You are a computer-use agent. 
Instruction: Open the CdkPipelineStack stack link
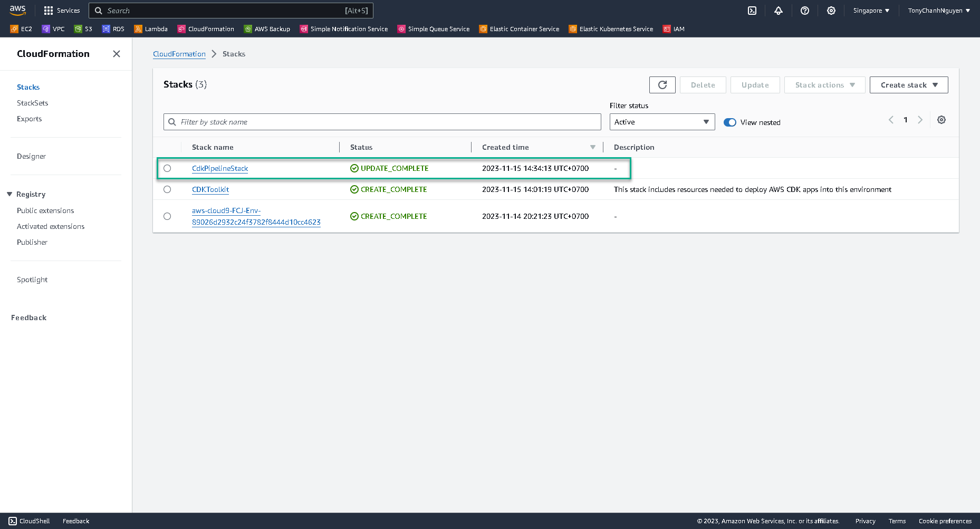pyautogui.click(x=220, y=168)
